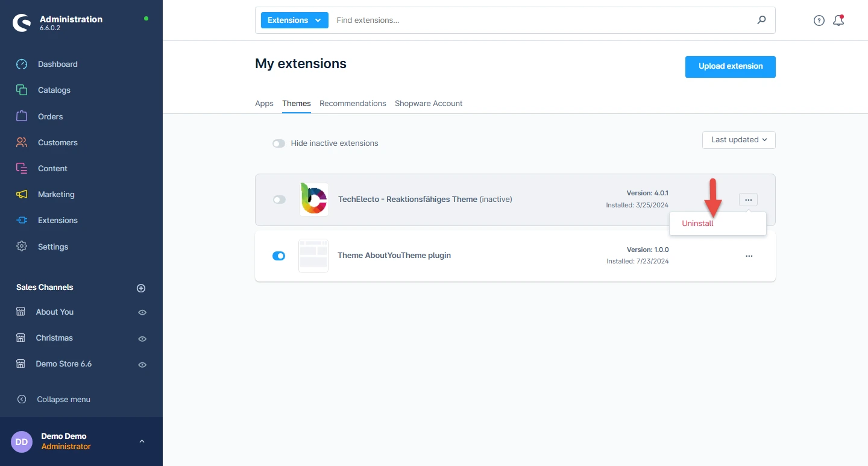Click the Upload extension button
Image resolution: width=868 pixels, height=466 pixels.
pos(730,66)
